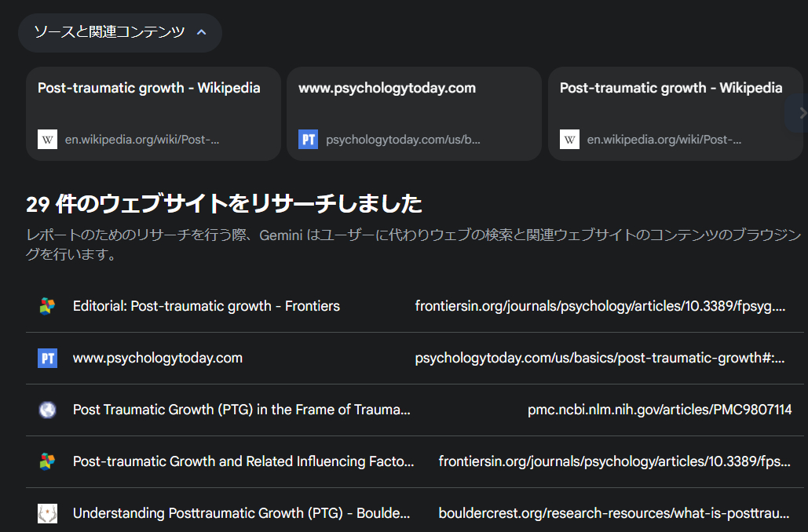The image size is (808, 532).
Task: Click the psychologytoday.com/us/b... URL in the card
Action: pyautogui.click(x=403, y=140)
